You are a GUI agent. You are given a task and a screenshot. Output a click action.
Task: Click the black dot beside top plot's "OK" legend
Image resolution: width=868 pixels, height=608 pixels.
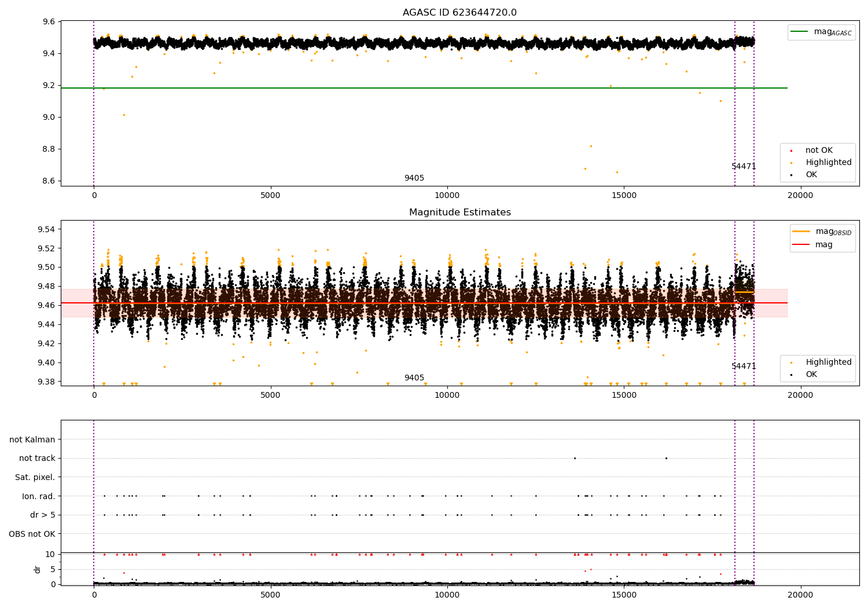(791, 175)
